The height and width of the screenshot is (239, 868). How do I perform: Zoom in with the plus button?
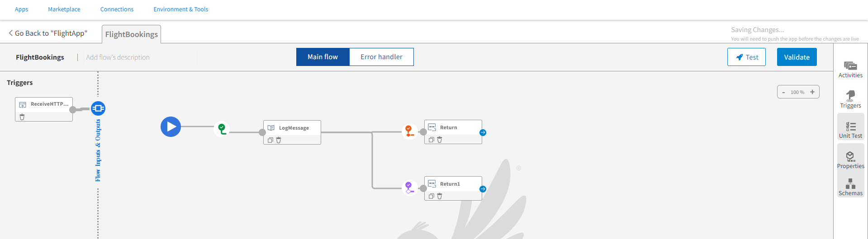(812, 92)
